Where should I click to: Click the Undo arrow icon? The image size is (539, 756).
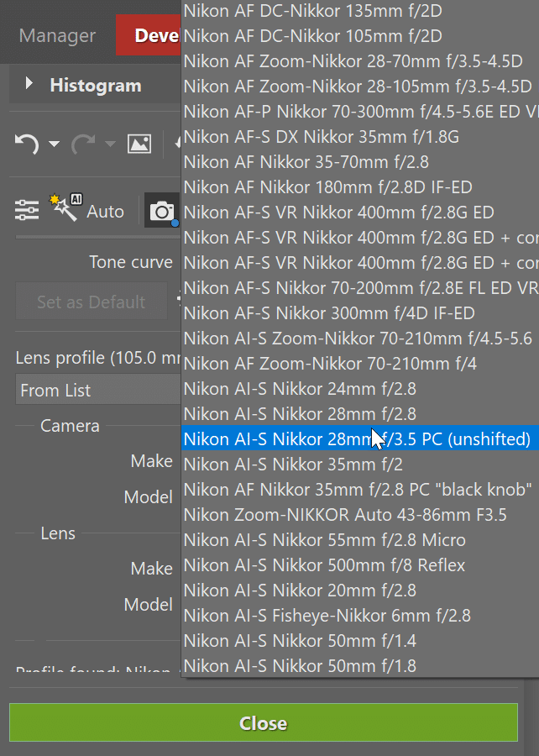click(x=27, y=144)
